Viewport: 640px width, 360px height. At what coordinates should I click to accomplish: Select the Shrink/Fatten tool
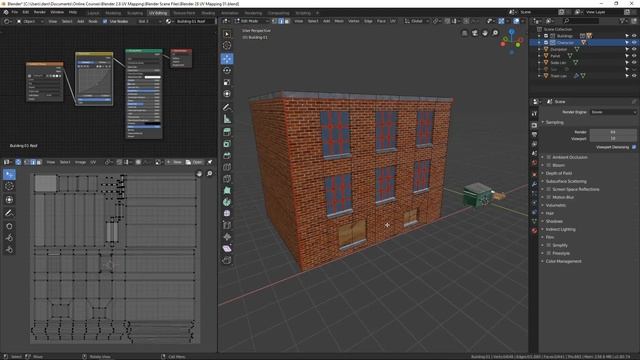pyautogui.click(x=227, y=237)
